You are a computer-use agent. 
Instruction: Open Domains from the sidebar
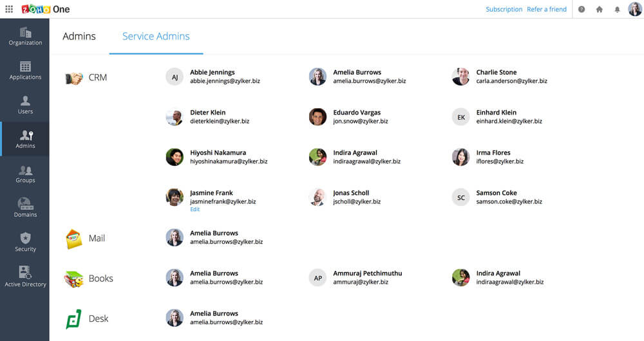click(x=25, y=208)
